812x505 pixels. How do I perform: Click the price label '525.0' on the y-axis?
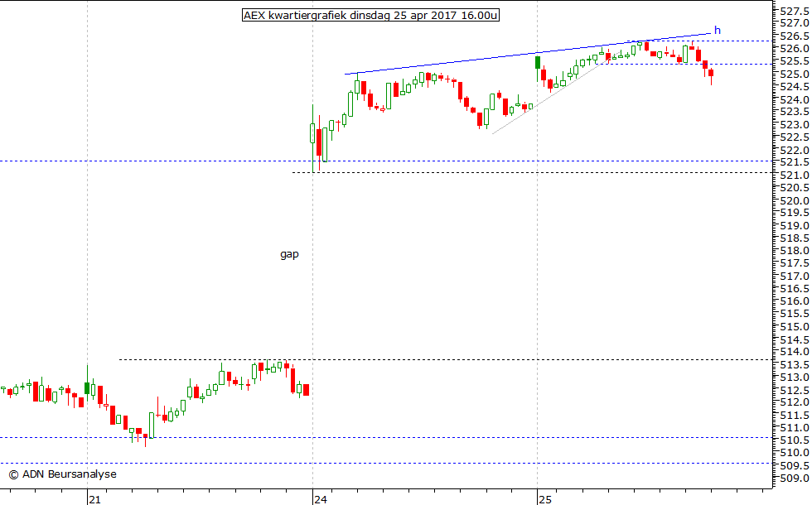[794, 74]
